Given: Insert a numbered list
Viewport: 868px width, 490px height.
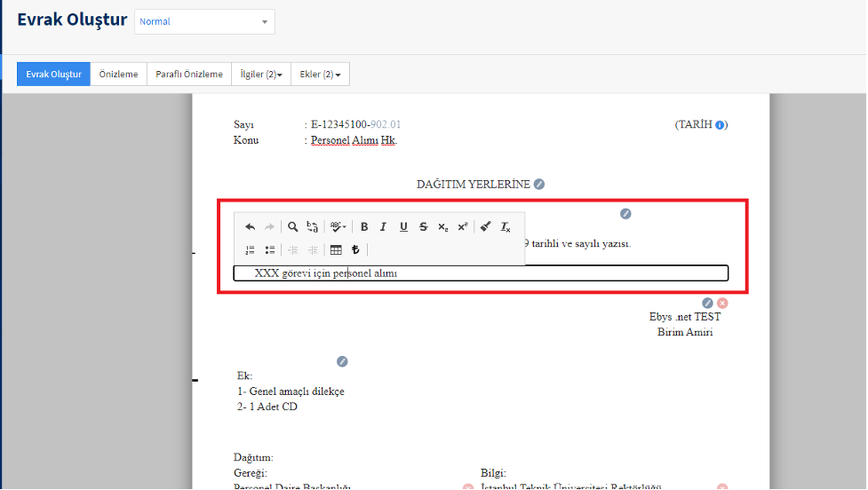Looking at the screenshot, I should tap(251, 250).
